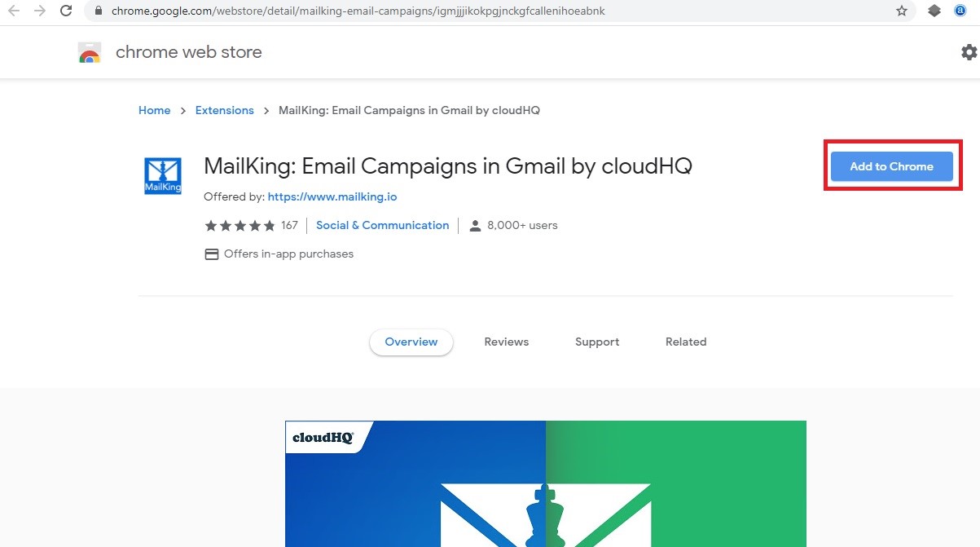Click the five-star rating display
This screenshot has height=547, width=980.
pos(240,226)
